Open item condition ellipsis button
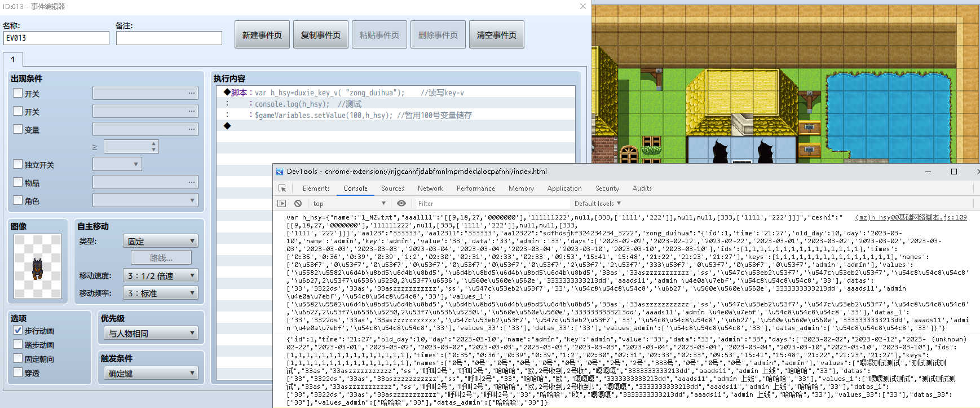 click(x=192, y=182)
